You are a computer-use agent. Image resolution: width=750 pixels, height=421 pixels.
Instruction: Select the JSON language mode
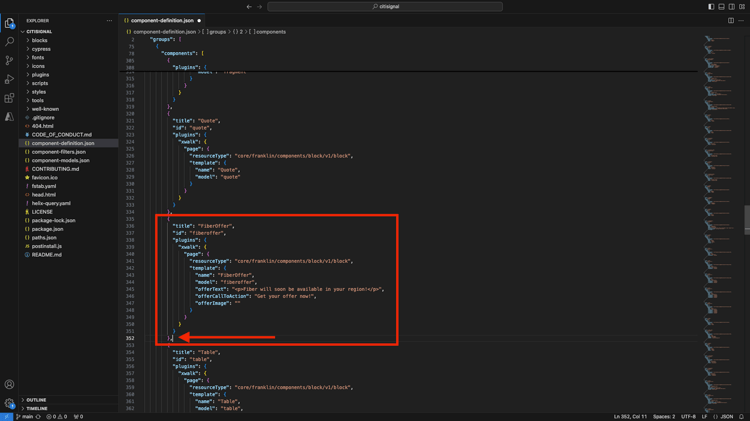(x=723, y=417)
